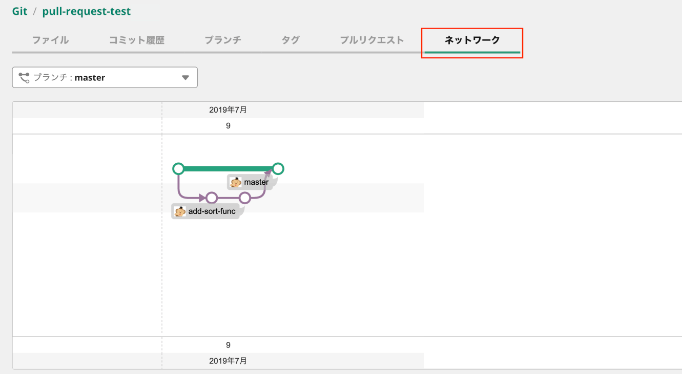The width and height of the screenshot is (682, 374).
Task: Click the branch icon in branch selector
Action: [x=24, y=77]
